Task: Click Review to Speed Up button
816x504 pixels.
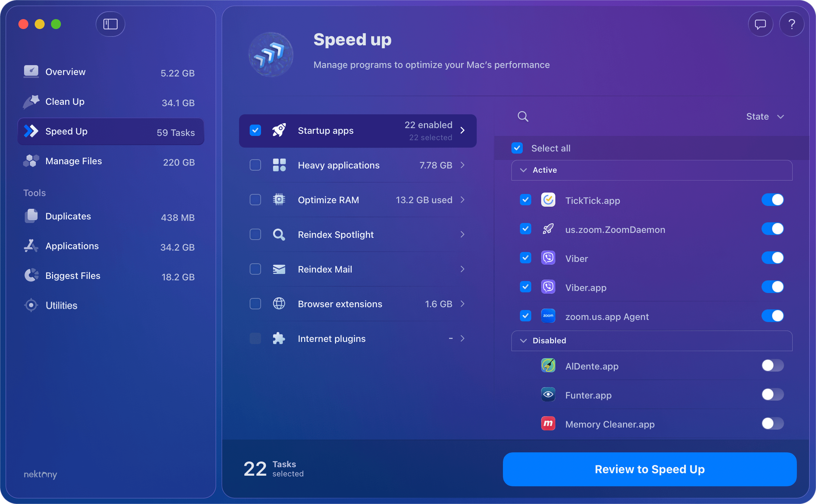Action: [650, 469]
